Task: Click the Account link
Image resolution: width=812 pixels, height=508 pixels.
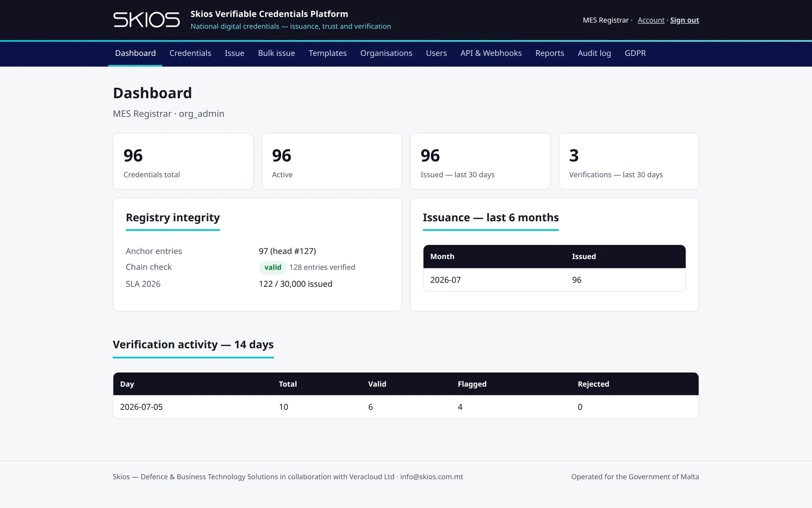Action: [x=651, y=20]
